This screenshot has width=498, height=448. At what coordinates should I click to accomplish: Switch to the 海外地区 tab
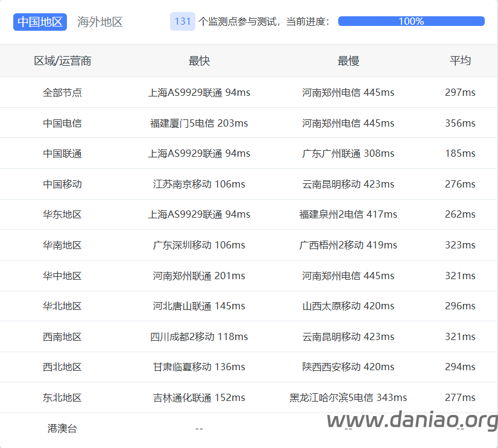click(x=99, y=22)
